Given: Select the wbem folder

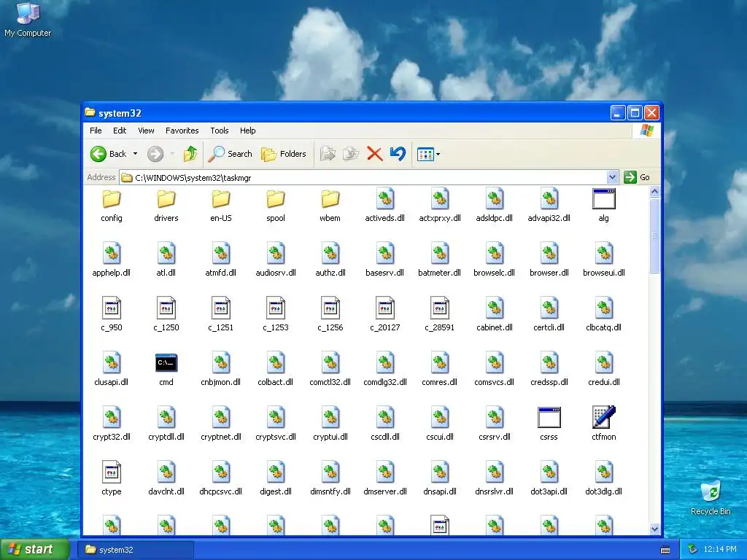Looking at the screenshot, I should point(330,206).
